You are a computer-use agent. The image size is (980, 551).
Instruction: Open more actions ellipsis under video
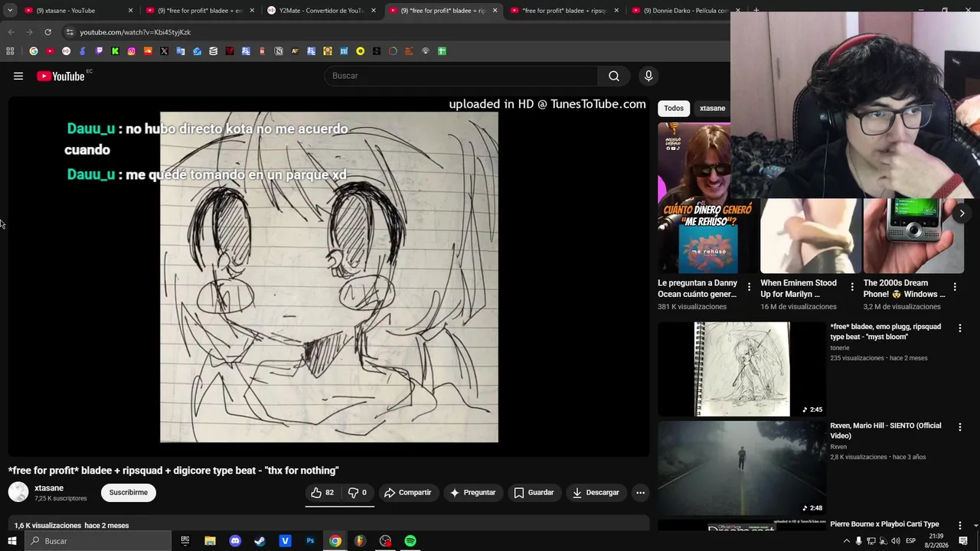pyautogui.click(x=641, y=493)
